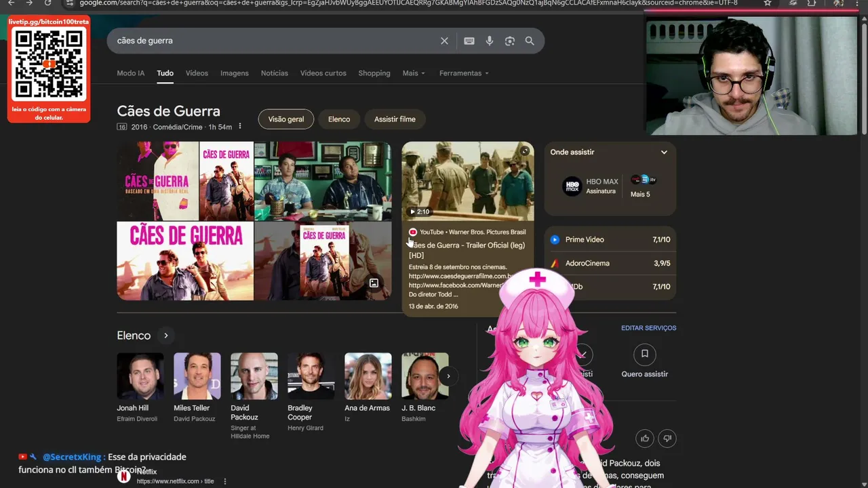868x488 pixels.
Task: Open Ana de Armas's cast photo
Action: click(x=368, y=376)
